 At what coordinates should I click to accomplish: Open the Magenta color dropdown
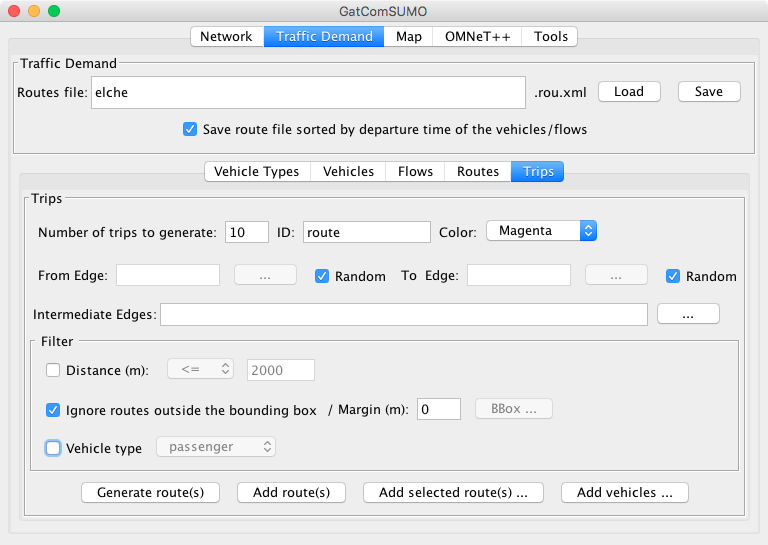pos(541,231)
